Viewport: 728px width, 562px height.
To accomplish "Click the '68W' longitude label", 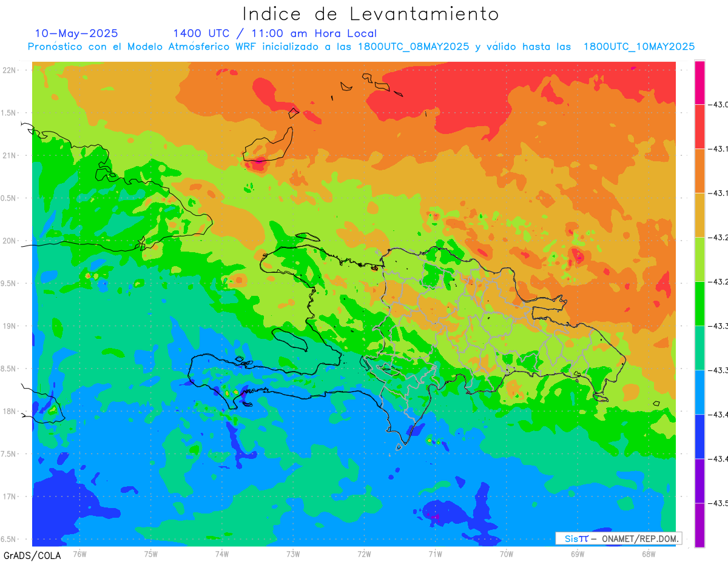I will [x=649, y=554].
